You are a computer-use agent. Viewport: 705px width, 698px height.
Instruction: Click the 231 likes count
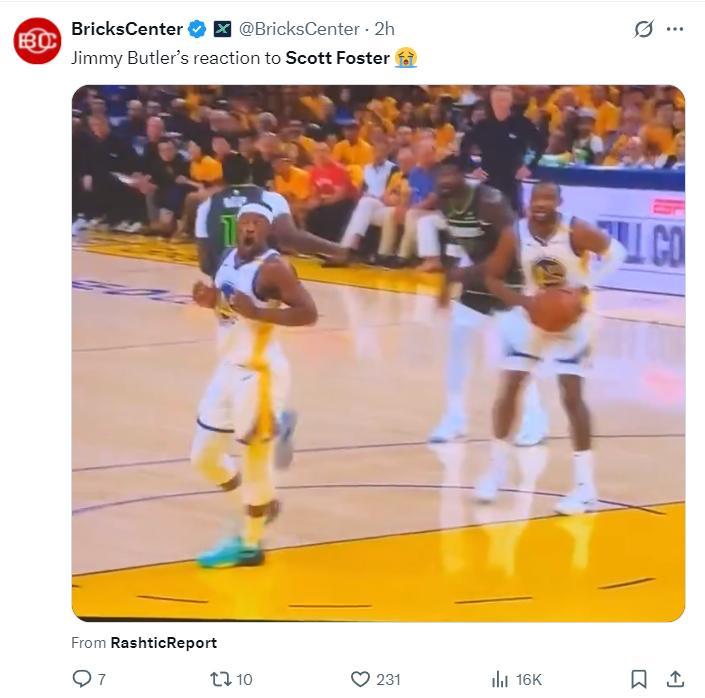[388, 679]
